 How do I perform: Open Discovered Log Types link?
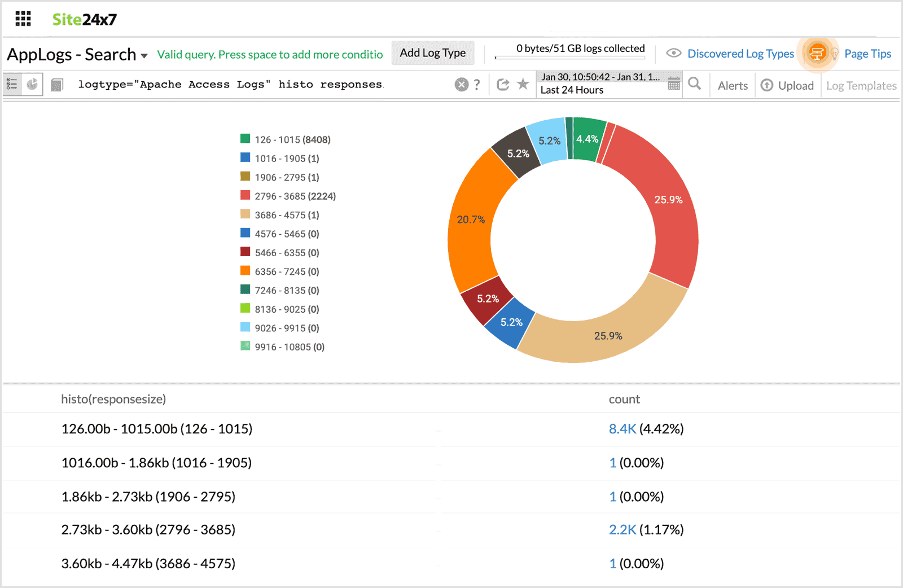click(x=740, y=54)
